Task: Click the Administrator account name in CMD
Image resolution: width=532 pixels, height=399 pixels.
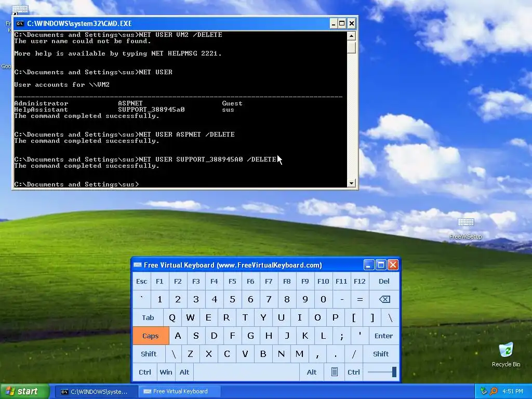Action: 41,103
